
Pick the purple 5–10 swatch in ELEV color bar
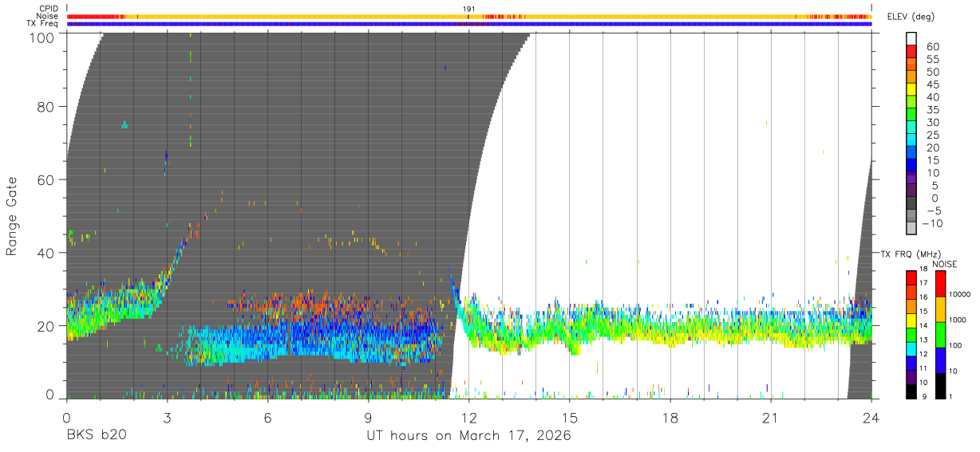coord(912,179)
